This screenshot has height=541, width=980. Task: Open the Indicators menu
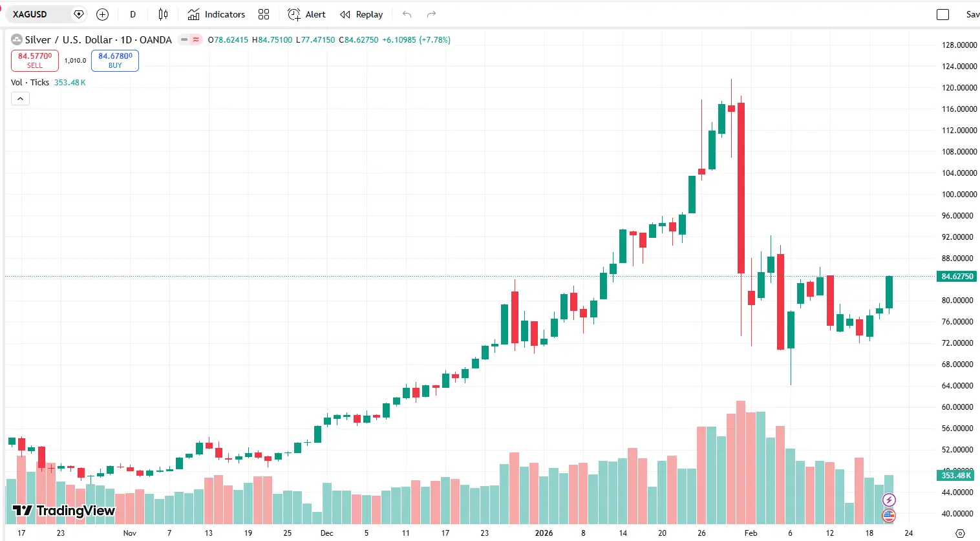tap(217, 14)
